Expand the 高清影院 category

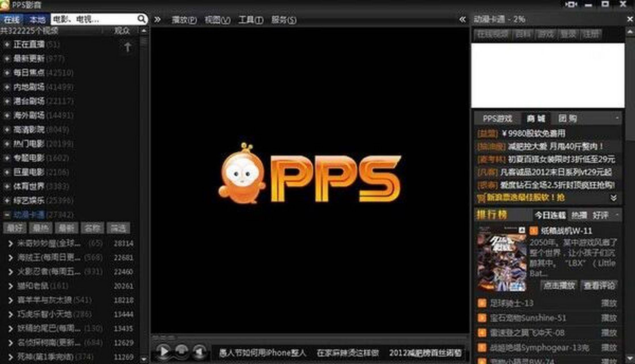point(7,130)
